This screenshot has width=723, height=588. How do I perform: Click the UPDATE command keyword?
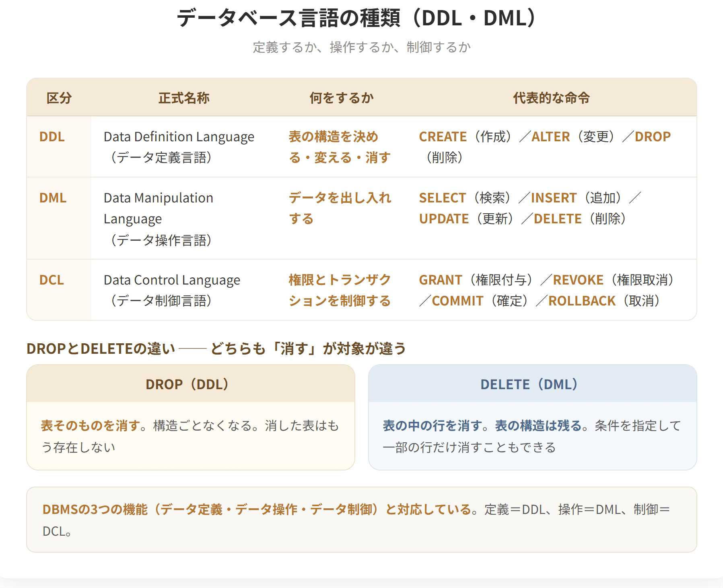pos(444,219)
